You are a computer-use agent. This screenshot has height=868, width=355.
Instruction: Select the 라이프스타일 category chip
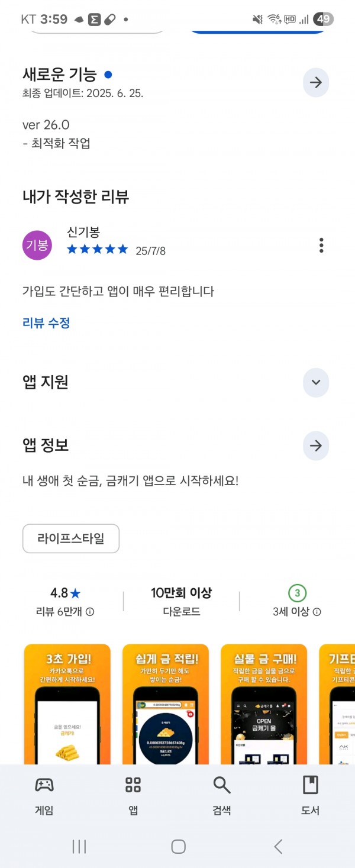[71, 538]
